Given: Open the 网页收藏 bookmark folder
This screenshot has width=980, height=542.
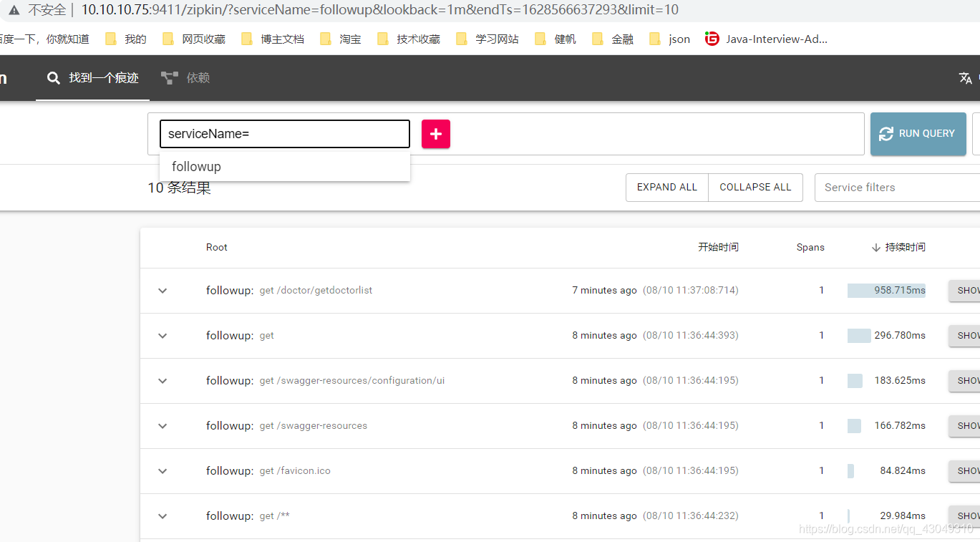Looking at the screenshot, I should pyautogui.click(x=194, y=39).
